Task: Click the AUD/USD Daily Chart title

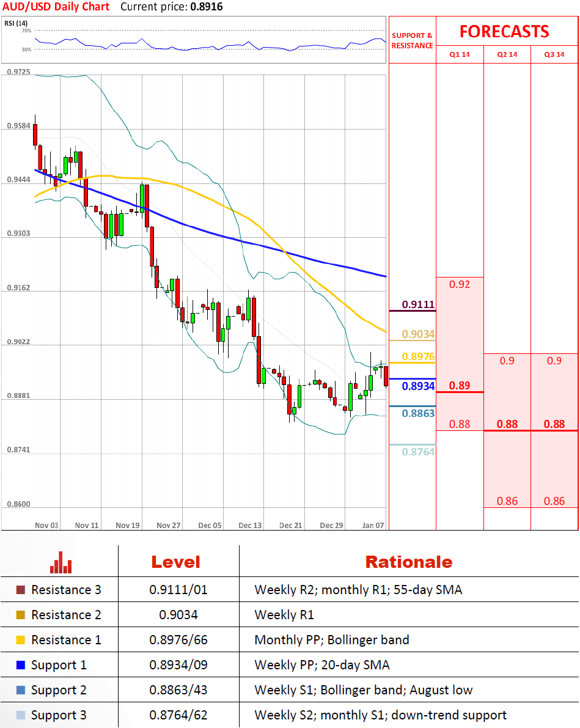Action: (56, 7)
